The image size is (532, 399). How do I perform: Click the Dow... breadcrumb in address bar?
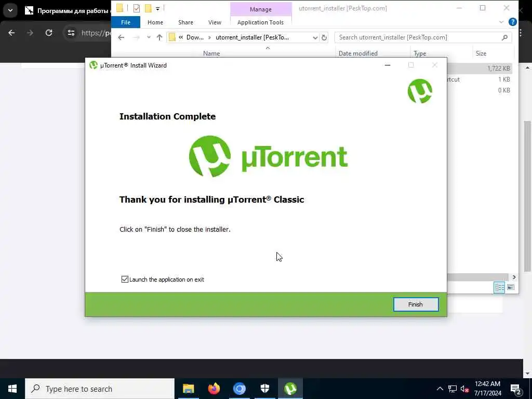[x=195, y=37]
